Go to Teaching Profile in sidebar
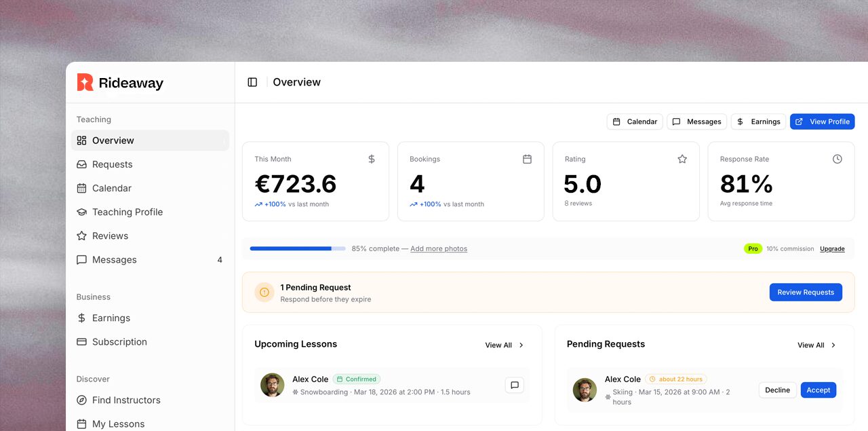This screenshot has height=431, width=868. pos(127,212)
